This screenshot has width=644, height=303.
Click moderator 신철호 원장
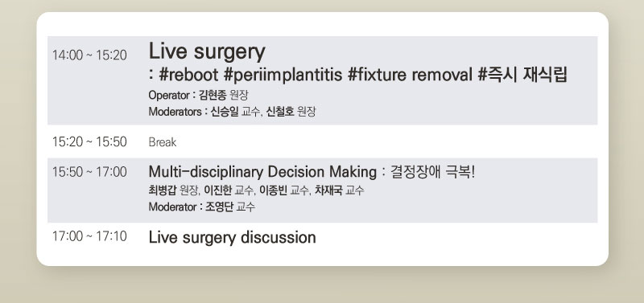(x=291, y=112)
